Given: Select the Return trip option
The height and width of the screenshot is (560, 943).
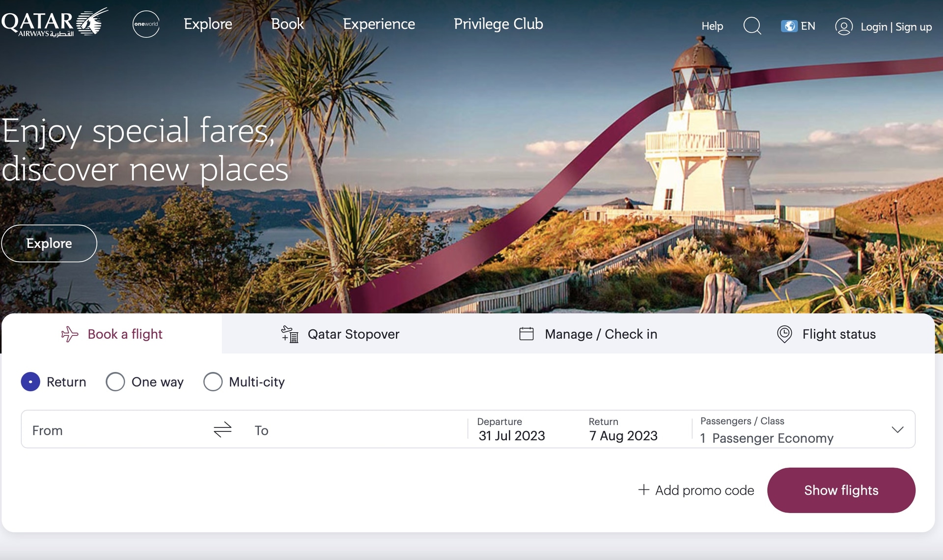Looking at the screenshot, I should click(x=30, y=382).
